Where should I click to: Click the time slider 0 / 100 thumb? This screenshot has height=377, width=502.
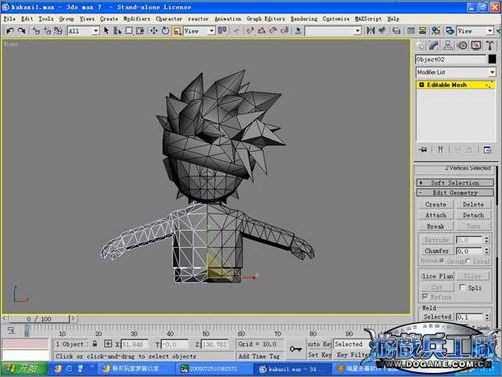39,319
